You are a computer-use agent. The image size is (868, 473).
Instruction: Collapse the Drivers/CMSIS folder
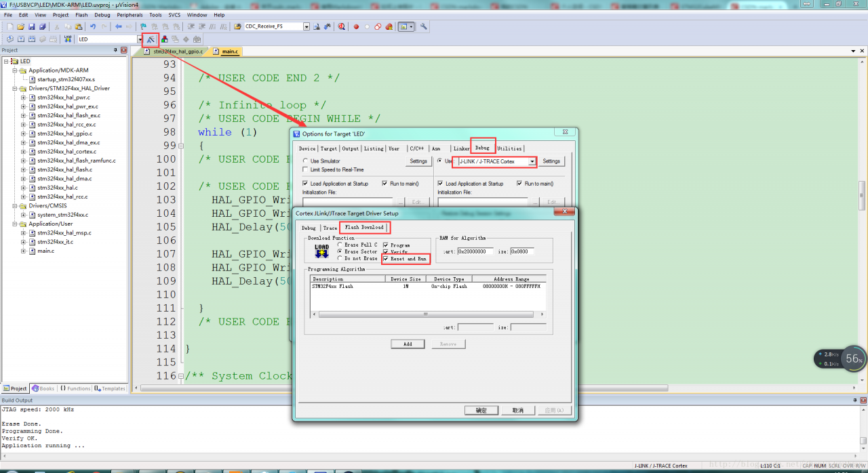tap(14, 205)
